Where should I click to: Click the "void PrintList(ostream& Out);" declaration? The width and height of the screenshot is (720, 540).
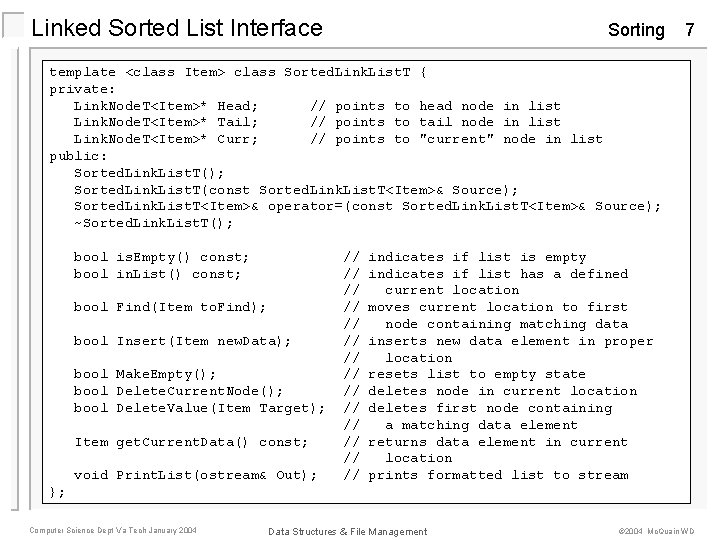click(x=195, y=475)
